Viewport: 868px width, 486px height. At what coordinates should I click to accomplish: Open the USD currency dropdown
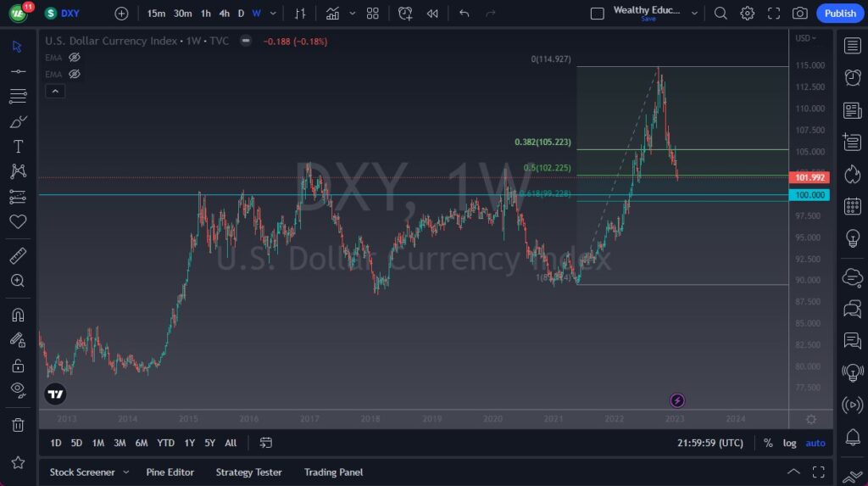805,38
